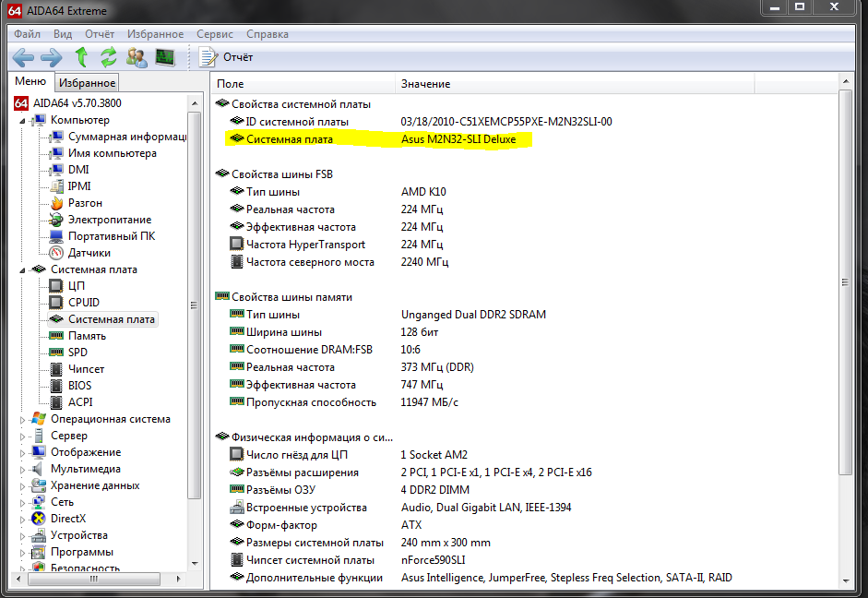Screen dimensions: 868x598
Task: Expand the Мультимедиа tree node
Action: click(x=23, y=469)
